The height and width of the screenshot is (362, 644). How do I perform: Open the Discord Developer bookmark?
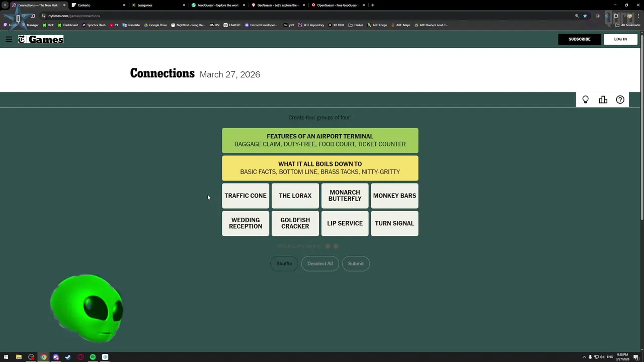261,25
